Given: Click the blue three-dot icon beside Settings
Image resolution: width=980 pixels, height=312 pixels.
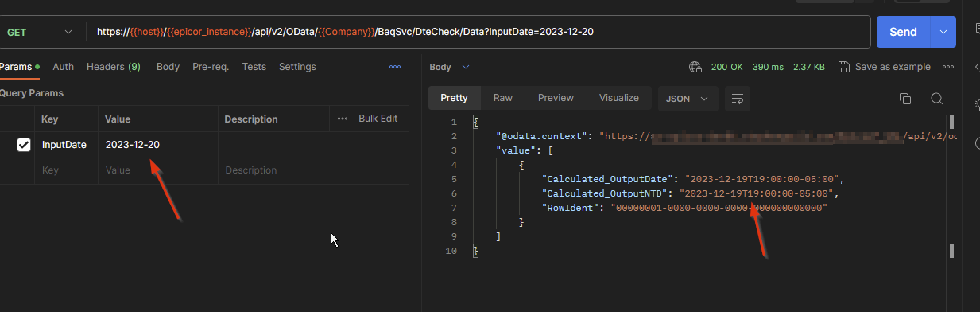Looking at the screenshot, I should click(394, 67).
